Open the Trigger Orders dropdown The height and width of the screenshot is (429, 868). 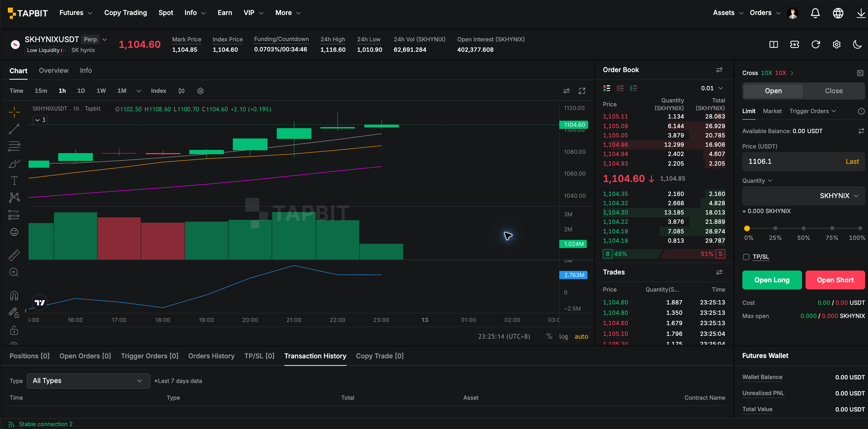pyautogui.click(x=813, y=111)
